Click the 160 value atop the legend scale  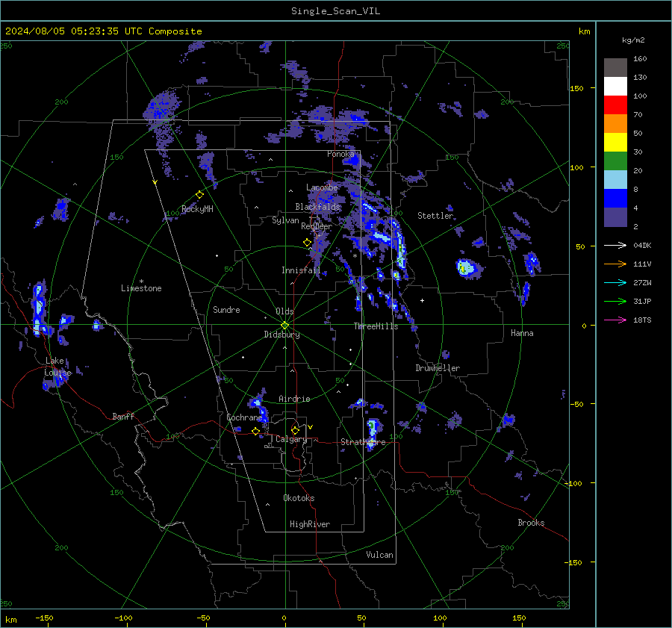pos(640,59)
